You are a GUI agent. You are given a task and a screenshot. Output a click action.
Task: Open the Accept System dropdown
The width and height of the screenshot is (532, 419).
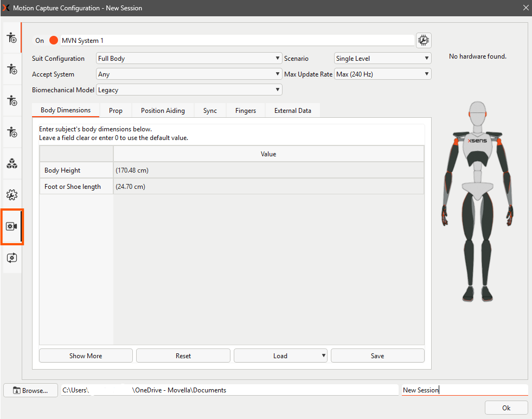(x=189, y=74)
